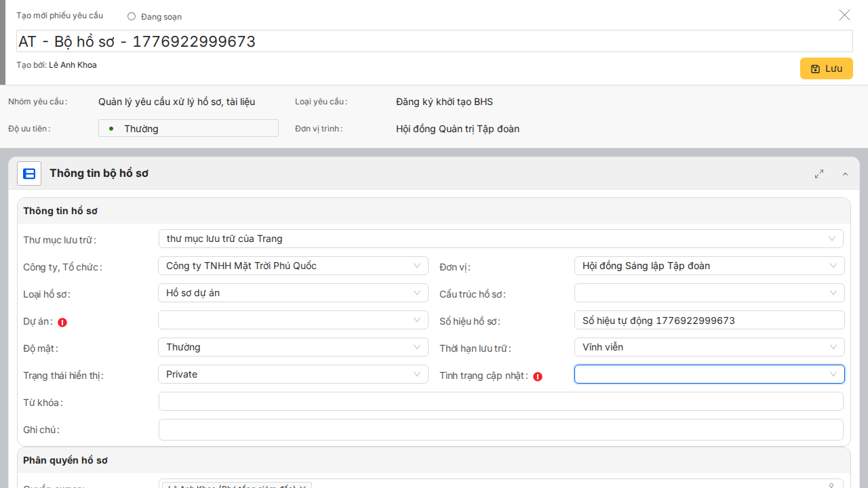Click the Số hiệu hồ sơ field

click(x=709, y=321)
